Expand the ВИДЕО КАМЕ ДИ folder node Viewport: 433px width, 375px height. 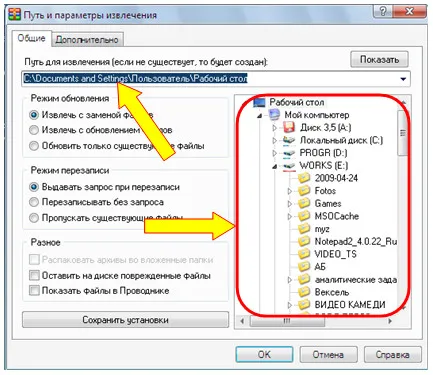point(290,305)
